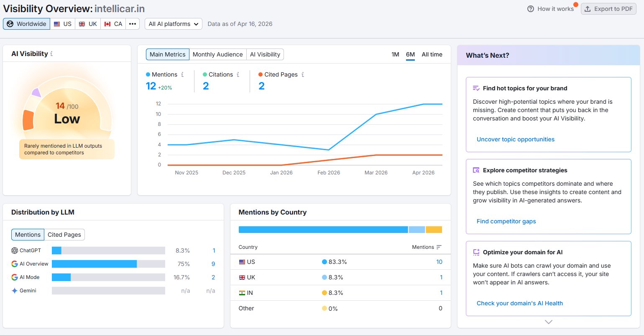Click the Gemini row label
This screenshot has width=644, height=335.
point(28,291)
